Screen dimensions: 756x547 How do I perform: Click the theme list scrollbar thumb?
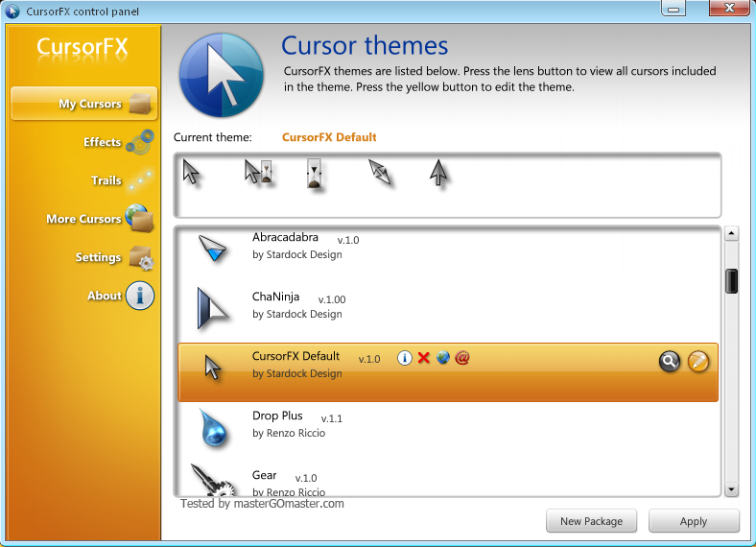point(731,281)
